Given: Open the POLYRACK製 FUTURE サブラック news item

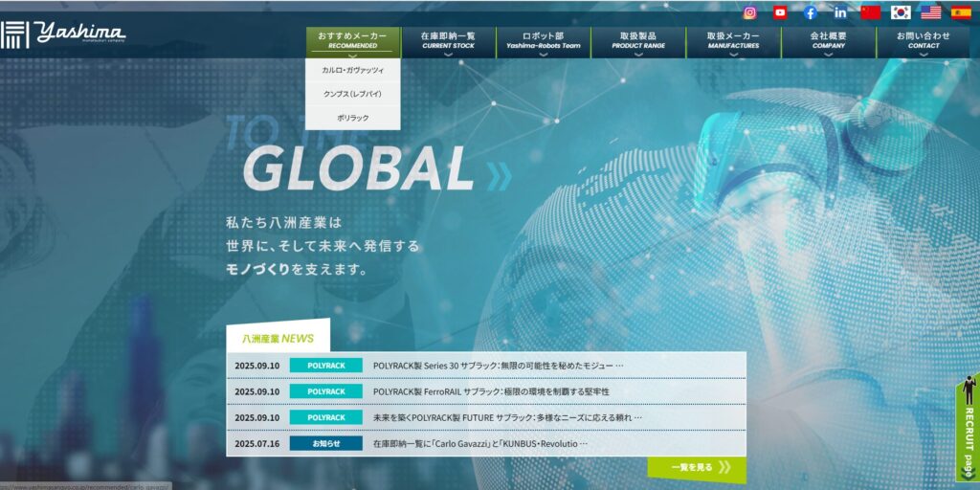Looking at the screenshot, I should (507, 417).
